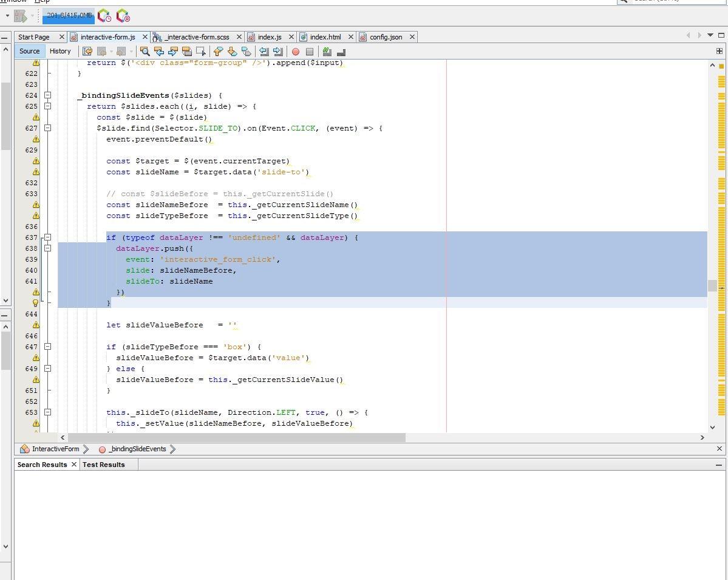
Task: Open the Test Results tab
Action: [103, 465]
